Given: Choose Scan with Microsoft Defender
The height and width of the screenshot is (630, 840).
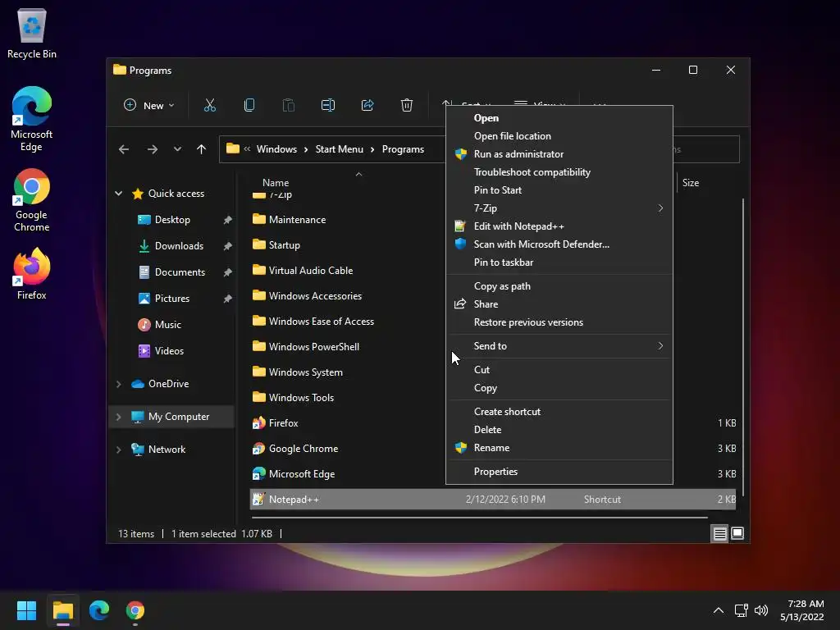Looking at the screenshot, I should [559, 244].
